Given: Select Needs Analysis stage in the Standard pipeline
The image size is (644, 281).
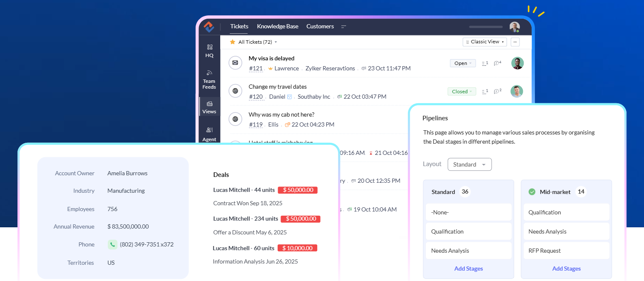Looking at the screenshot, I should pyautogui.click(x=469, y=251).
